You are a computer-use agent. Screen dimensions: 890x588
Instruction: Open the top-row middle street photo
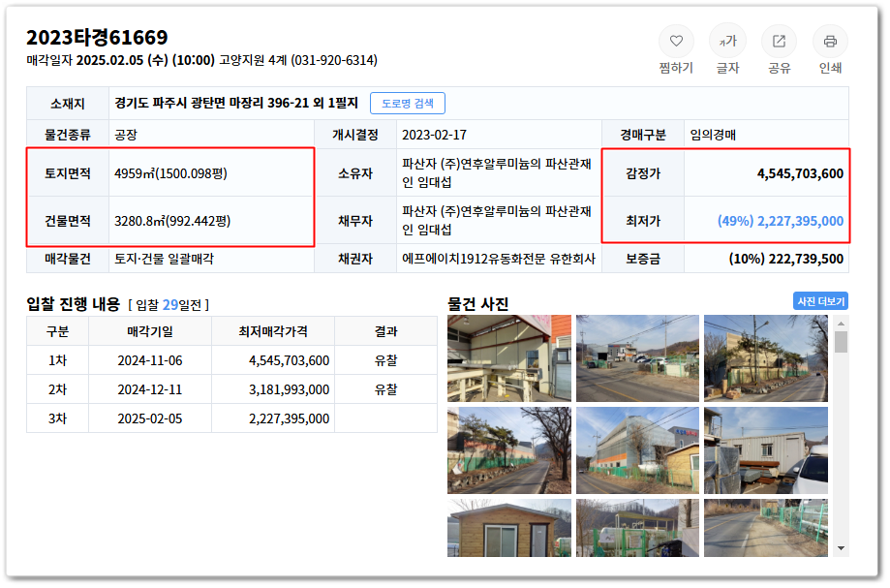(637, 358)
